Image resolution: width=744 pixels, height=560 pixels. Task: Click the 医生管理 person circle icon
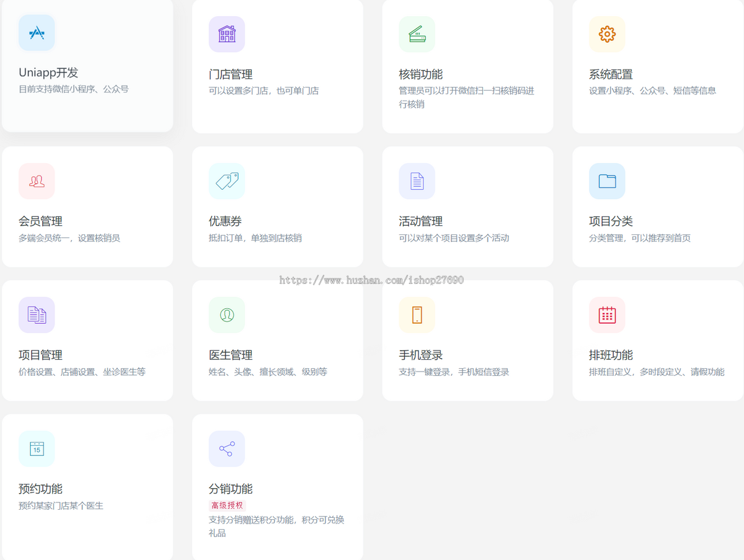(x=227, y=315)
